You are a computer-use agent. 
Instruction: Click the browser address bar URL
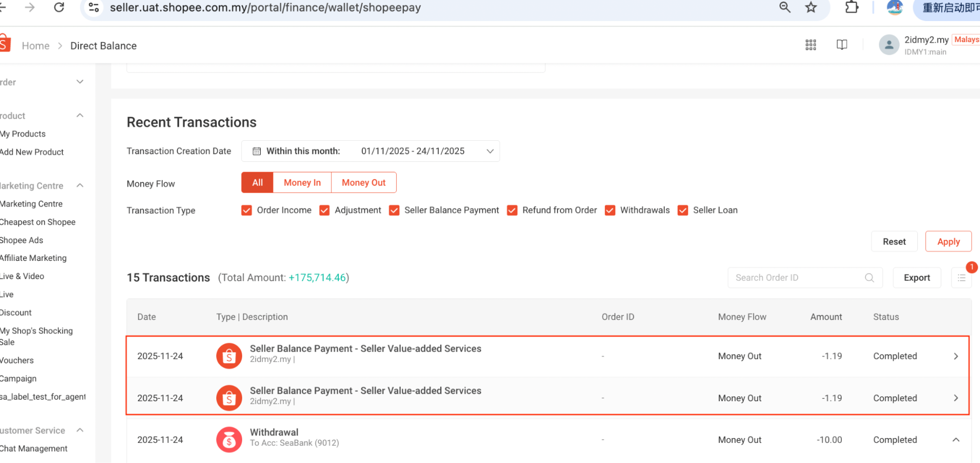click(x=265, y=7)
